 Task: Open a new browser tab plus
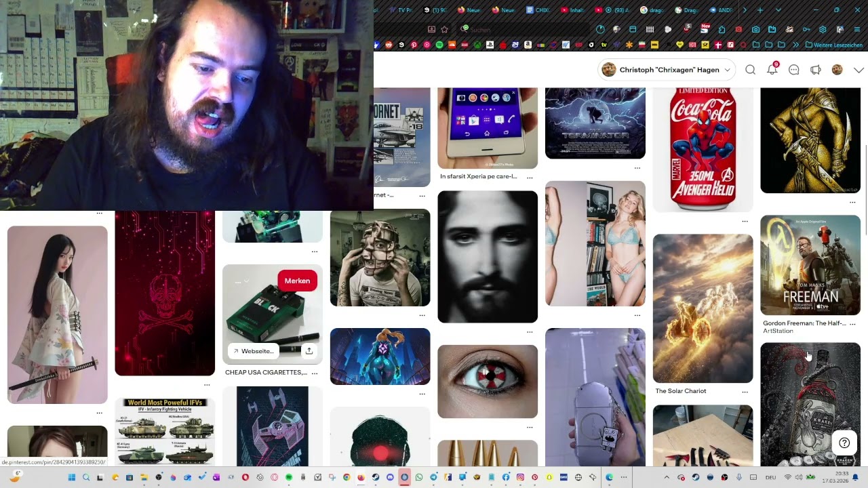(759, 10)
